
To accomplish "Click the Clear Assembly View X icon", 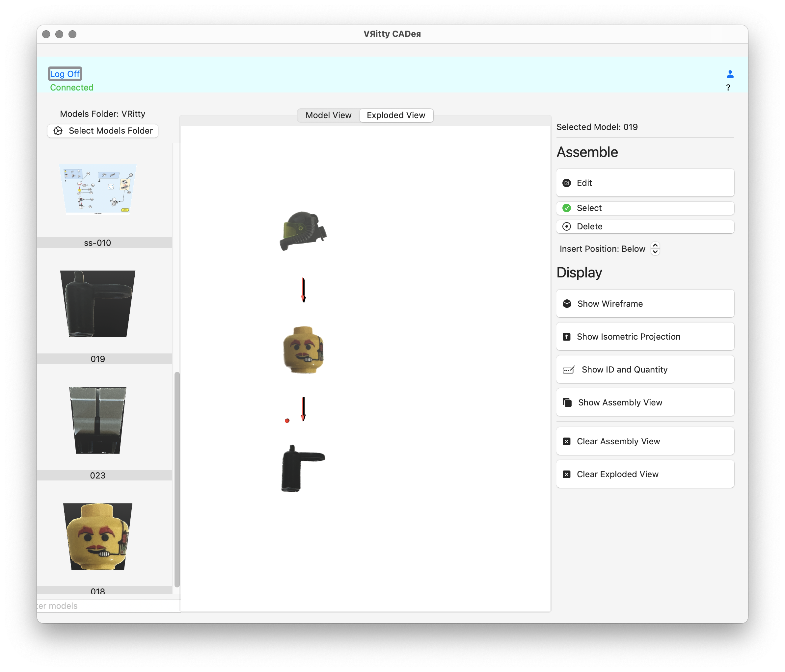I will click(x=566, y=441).
